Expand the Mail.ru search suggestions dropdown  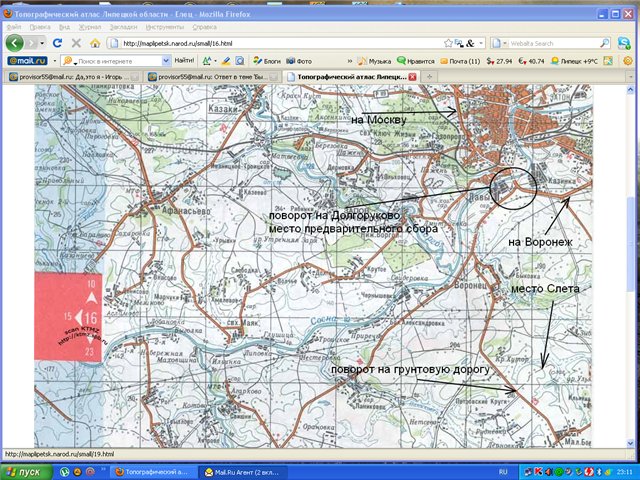(164, 61)
